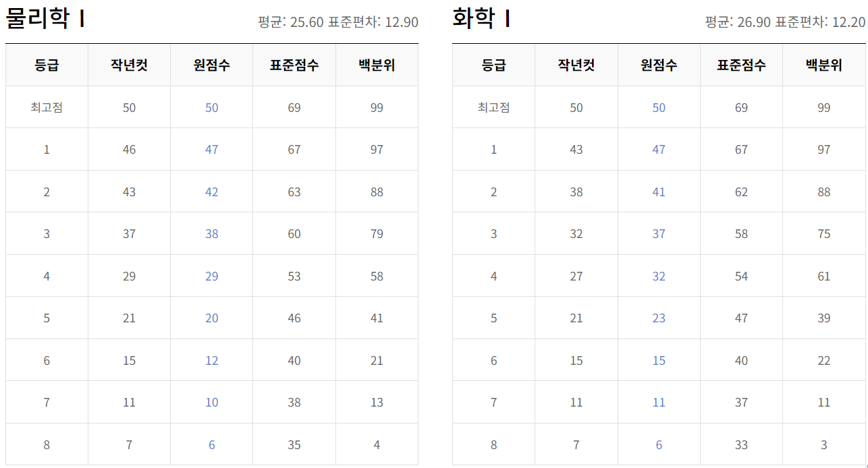Open 원점수 47 link in 물리학 I grade 1

point(212,150)
